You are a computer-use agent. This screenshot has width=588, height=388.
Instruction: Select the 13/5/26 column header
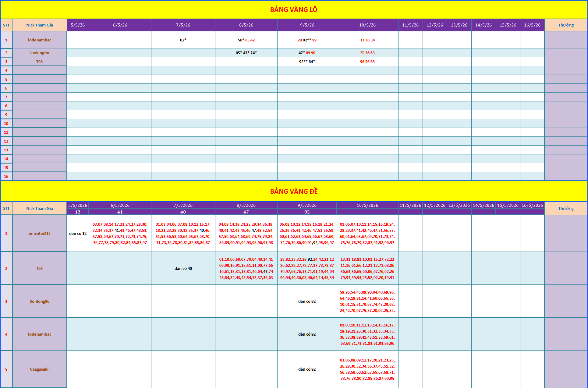coord(459,25)
